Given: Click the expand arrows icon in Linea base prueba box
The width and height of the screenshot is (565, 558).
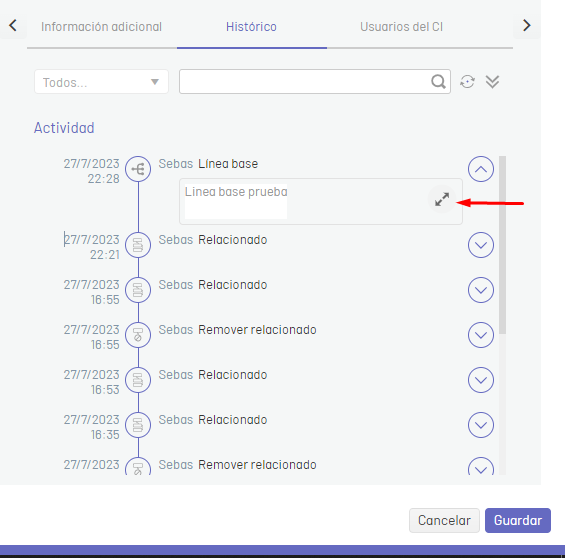Looking at the screenshot, I should (442, 199).
